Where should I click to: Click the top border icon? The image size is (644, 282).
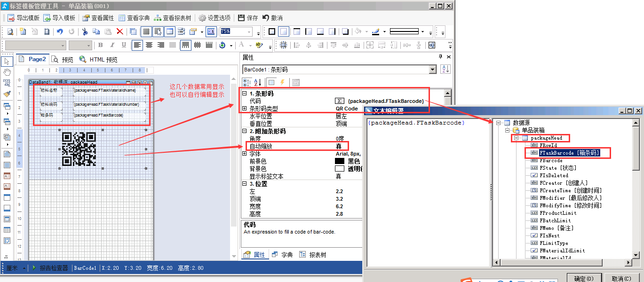point(296,31)
